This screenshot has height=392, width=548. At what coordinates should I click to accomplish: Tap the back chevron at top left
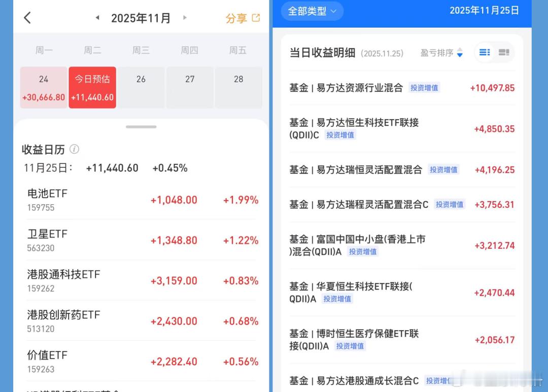pos(26,17)
